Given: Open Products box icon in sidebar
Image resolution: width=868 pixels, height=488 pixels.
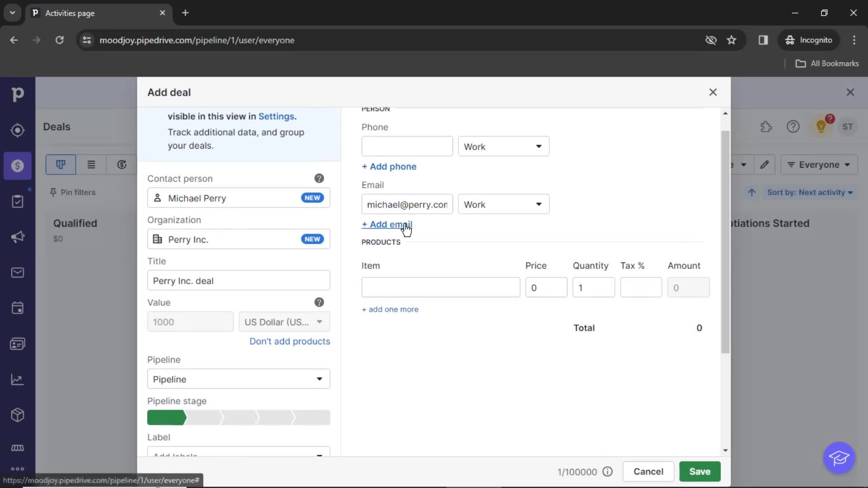Looking at the screenshot, I should pyautogui.click(x=17, y=415).
